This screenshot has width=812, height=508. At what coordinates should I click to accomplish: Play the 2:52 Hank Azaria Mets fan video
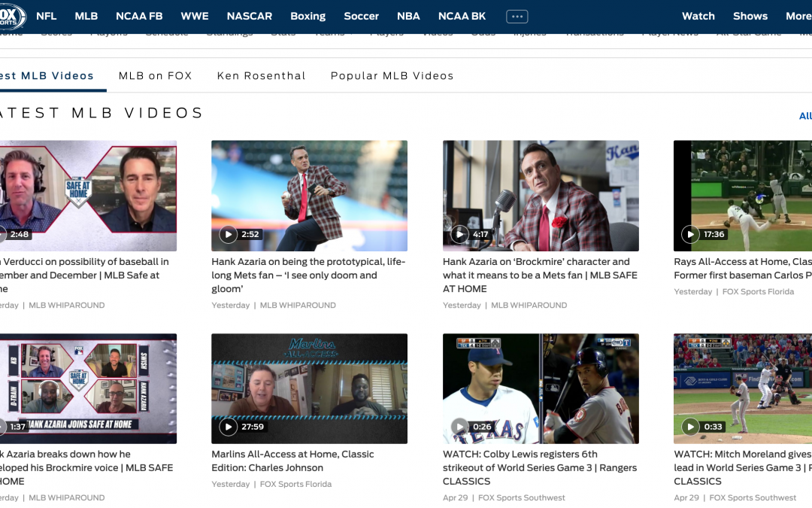click(x=228, y=234)
